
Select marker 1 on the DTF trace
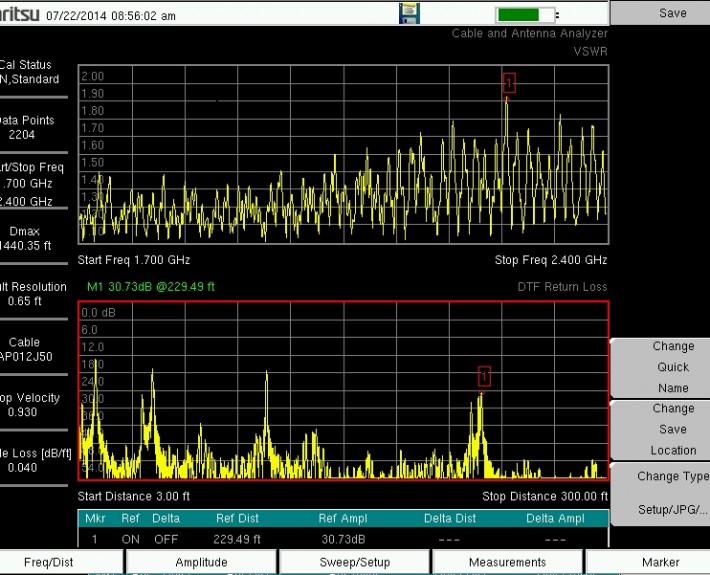point(484,376)
